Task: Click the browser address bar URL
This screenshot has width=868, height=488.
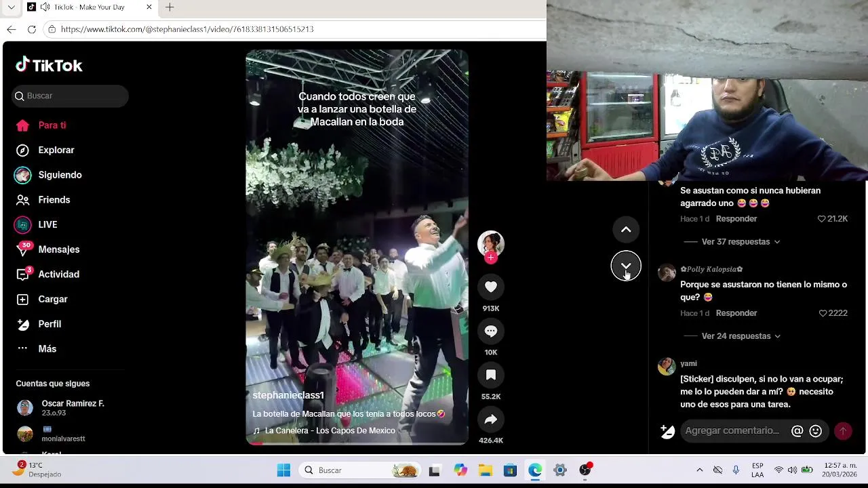Action: (186, 29)
